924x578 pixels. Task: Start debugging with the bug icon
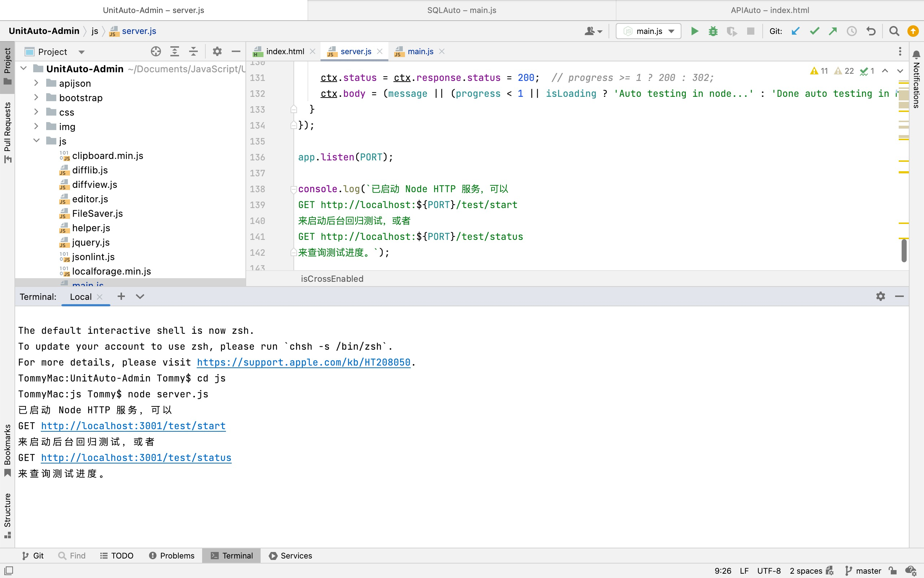(x=713, y=31)
